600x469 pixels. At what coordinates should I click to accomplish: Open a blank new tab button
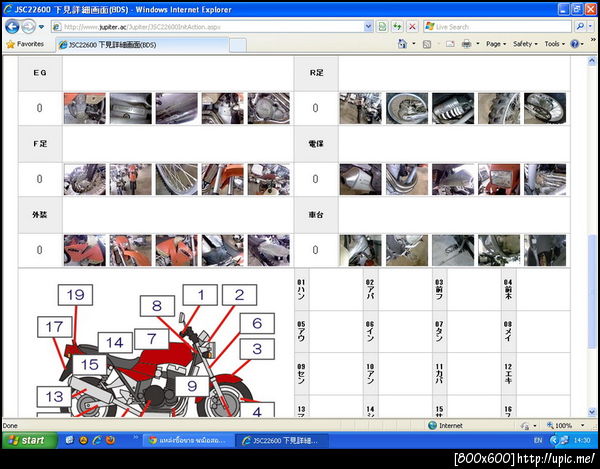pos(238,45)
